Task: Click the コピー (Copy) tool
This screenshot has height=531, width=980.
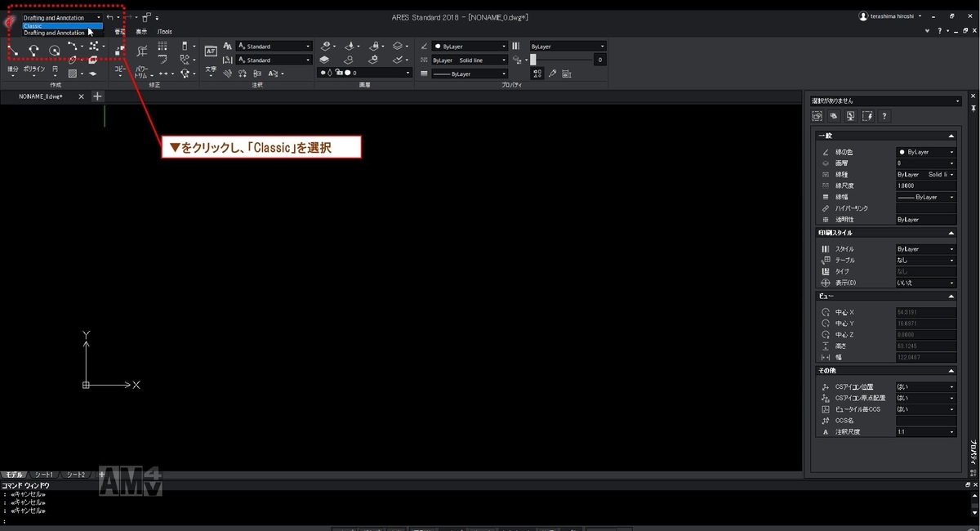Action: 119,51
